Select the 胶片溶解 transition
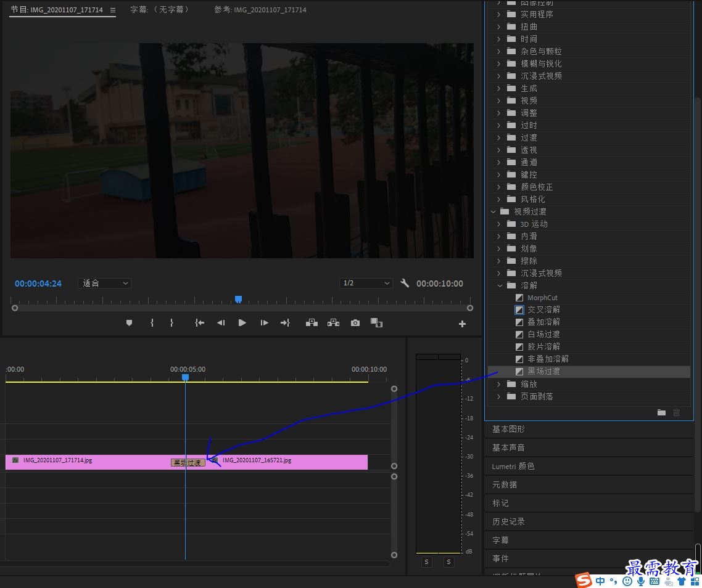The height and width of the screenshot is (588, 702). tap(543, 347)
